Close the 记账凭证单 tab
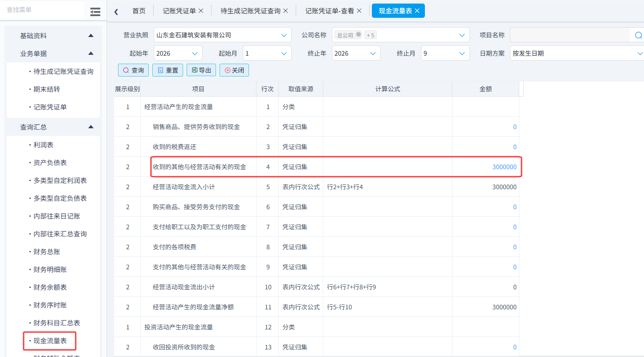644x357 pixels. (201, 11)
